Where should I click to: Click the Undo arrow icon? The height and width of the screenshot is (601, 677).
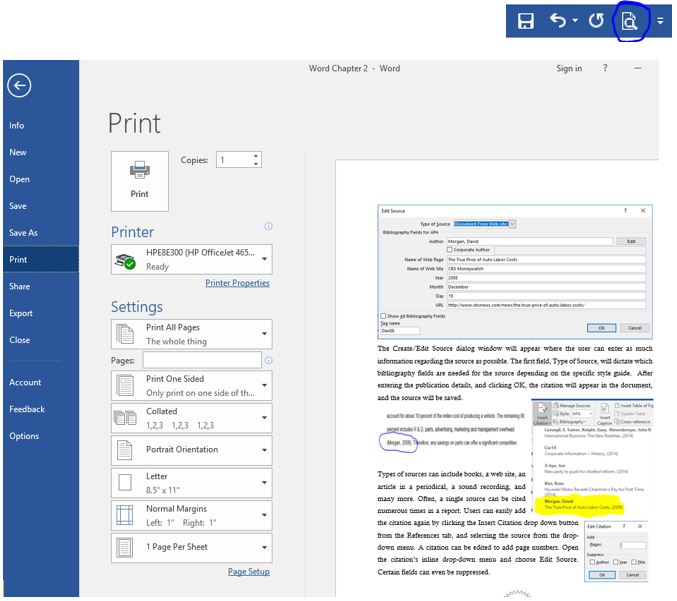click(x=558, y=21)
